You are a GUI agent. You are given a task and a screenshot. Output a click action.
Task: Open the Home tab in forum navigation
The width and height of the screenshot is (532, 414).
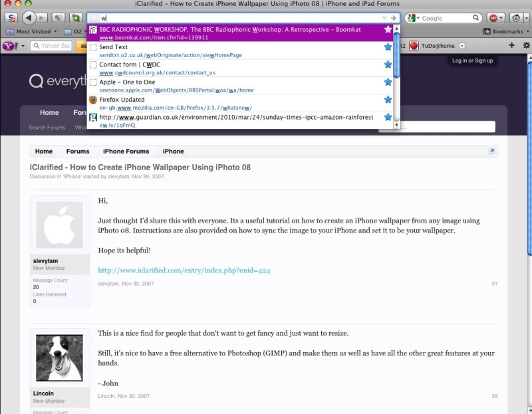pyautogui.click(x=49, y=113)
